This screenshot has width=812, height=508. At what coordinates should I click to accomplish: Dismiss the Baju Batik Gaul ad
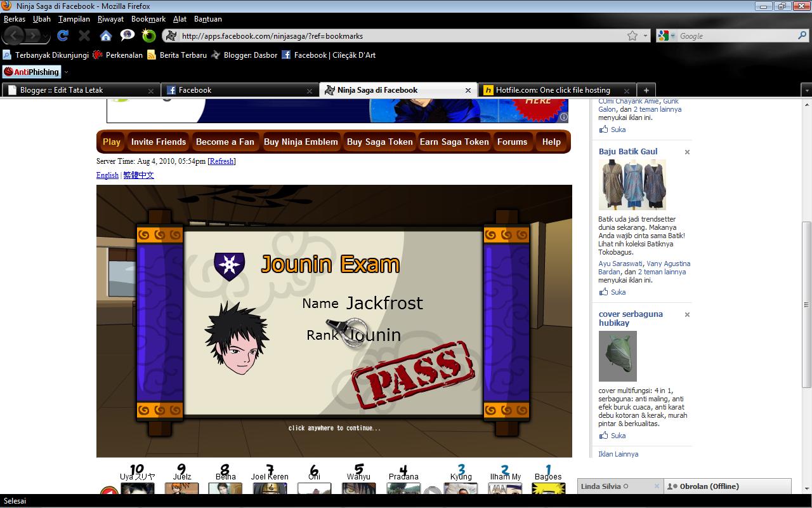click(687, 152)
